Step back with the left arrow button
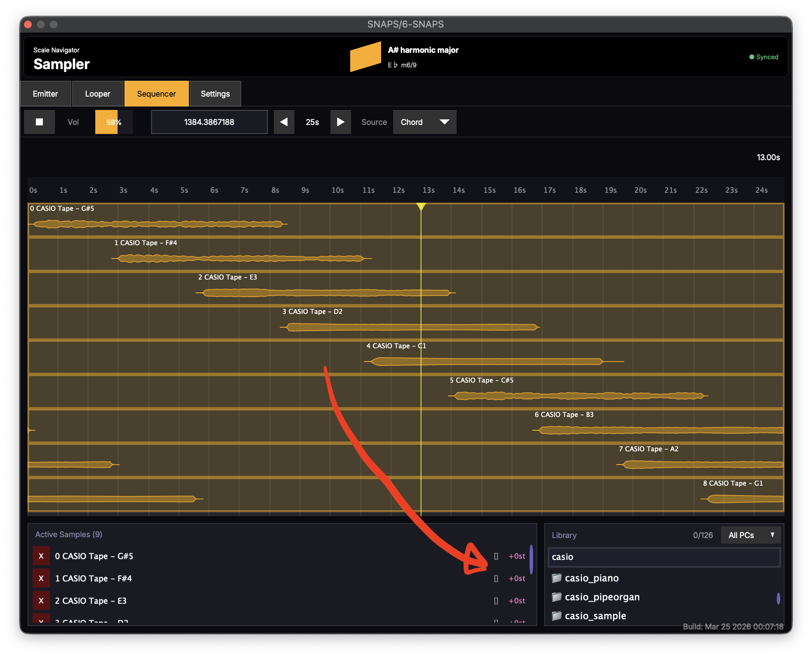This screenshot has height=657, width=812. 284,122
